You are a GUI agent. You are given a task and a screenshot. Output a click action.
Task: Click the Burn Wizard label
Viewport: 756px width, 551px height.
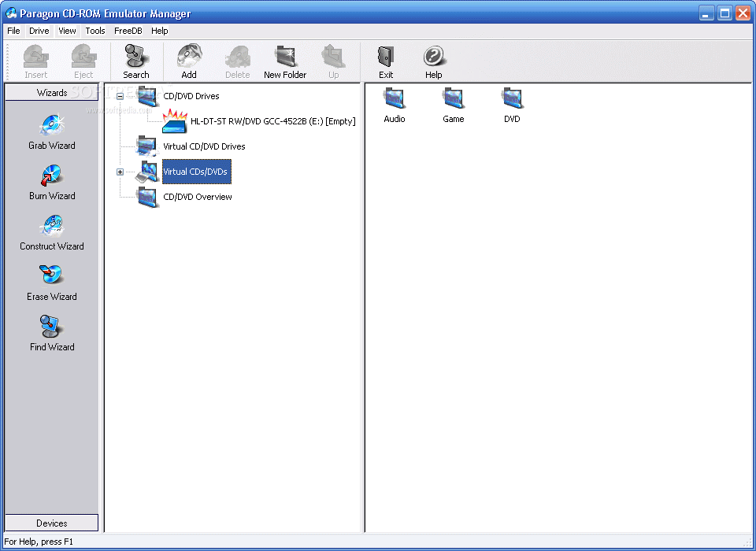[x=52, y=196]
